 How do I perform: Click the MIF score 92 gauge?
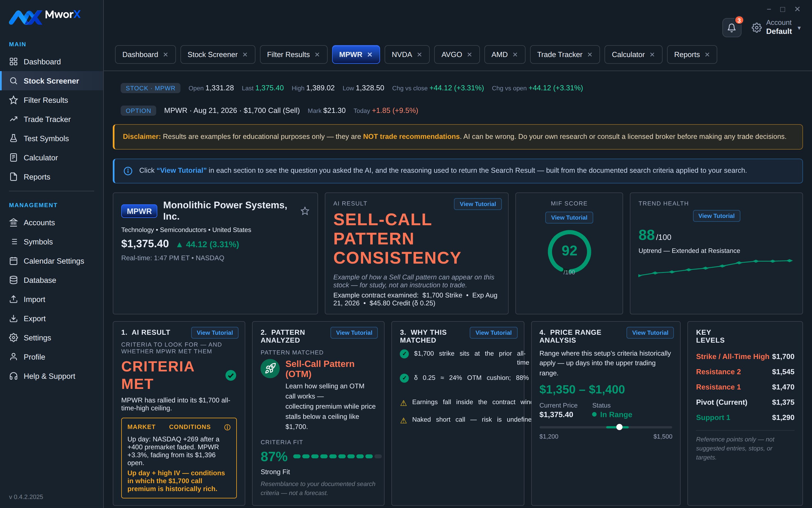coord(570,252)
